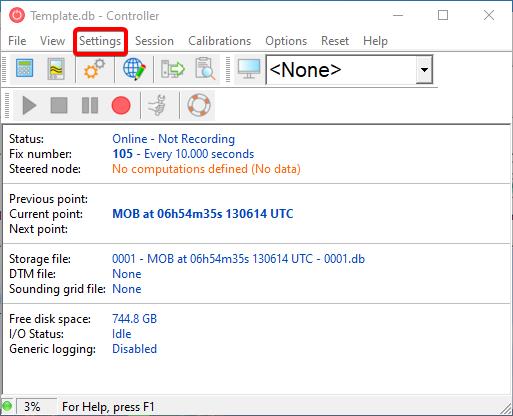Click the clipboard magnifier icon

pos(205,69)
